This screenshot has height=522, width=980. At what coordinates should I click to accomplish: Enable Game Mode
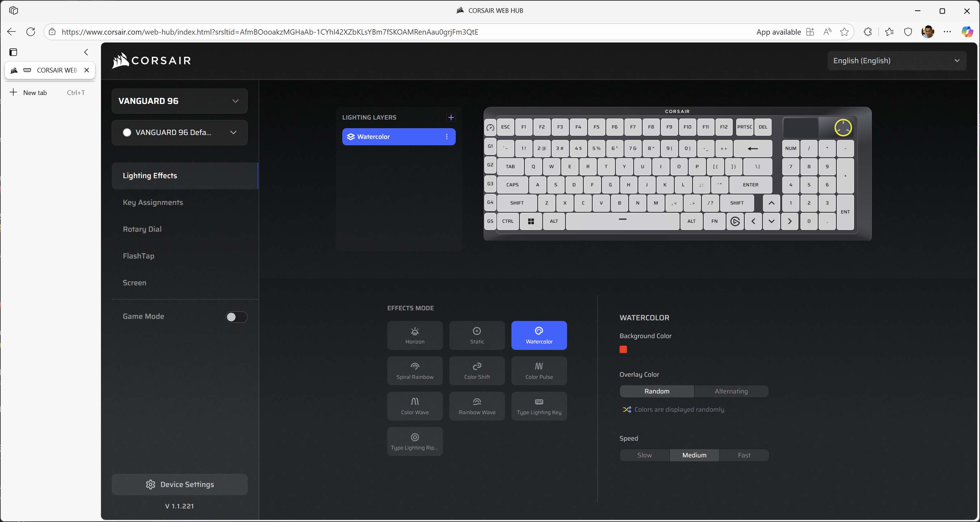236,316
